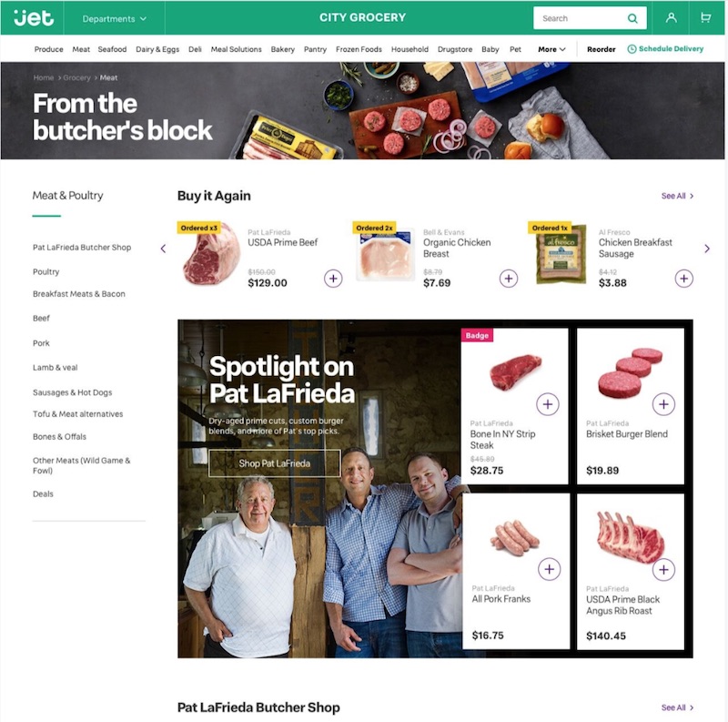Open the Frozen Foods category
Viewport: 728px width, 722px height.
(359, 49)
